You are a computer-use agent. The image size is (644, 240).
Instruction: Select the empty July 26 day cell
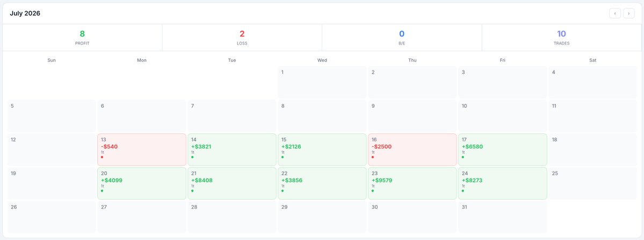[x=52, y=217]
